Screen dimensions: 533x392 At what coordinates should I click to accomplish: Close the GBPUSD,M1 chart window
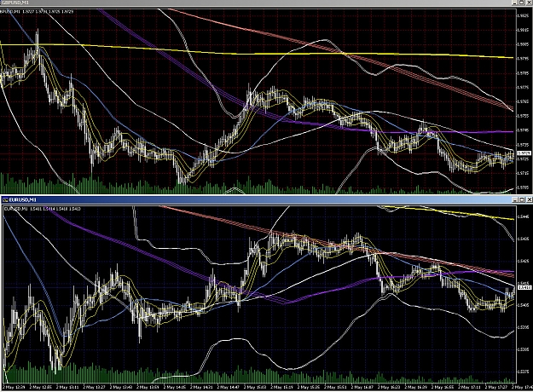pos(529,3)
